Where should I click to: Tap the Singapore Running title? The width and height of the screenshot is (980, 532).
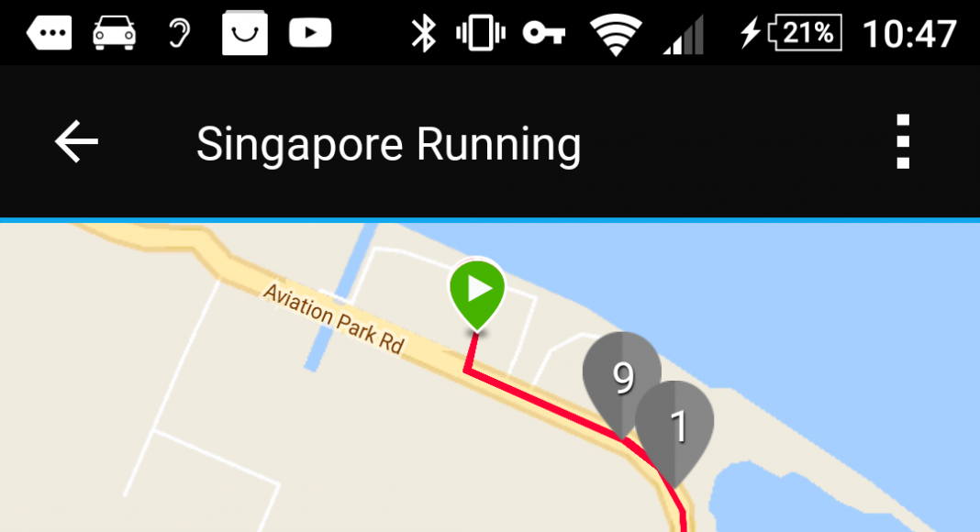click(x=389, y=144)
